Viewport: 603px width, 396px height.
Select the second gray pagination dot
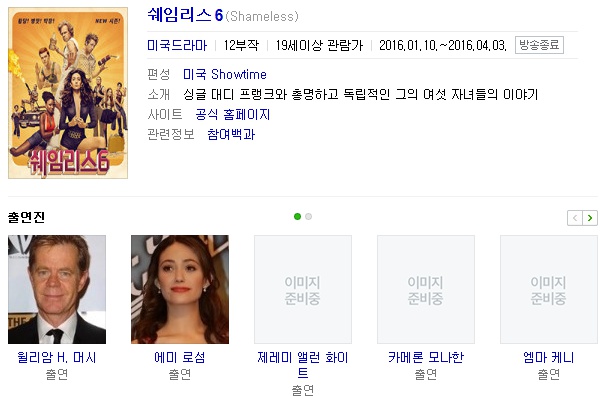pyautogui.click(x=308, y=216)
